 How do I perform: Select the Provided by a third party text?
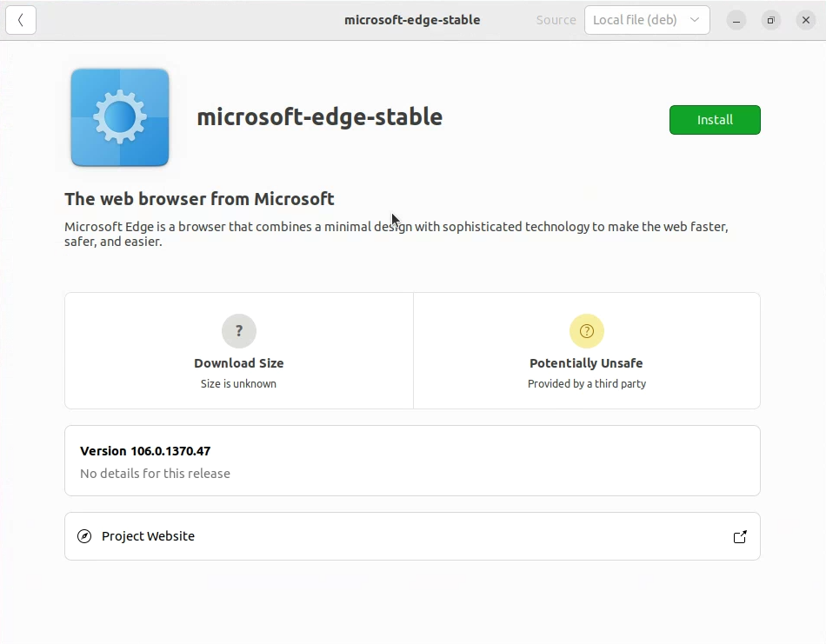pos(586,383)
